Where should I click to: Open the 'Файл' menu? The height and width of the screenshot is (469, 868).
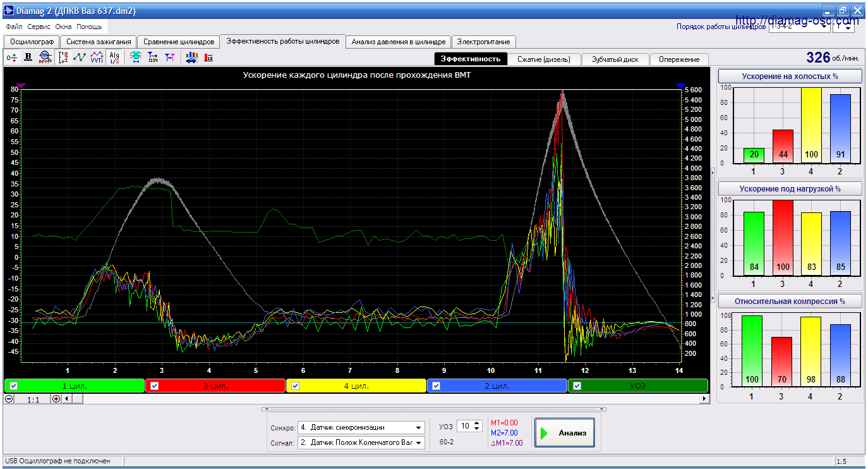pos(14,27)
